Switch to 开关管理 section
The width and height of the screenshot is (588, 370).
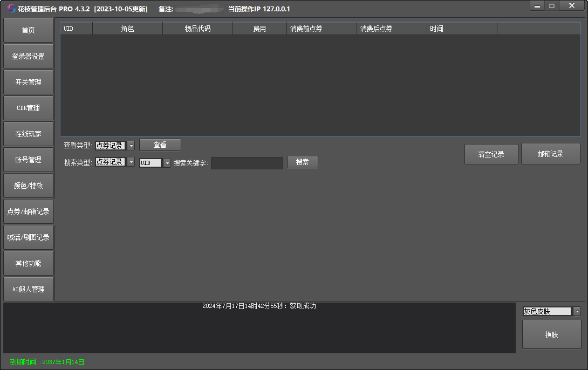(29, 82)
